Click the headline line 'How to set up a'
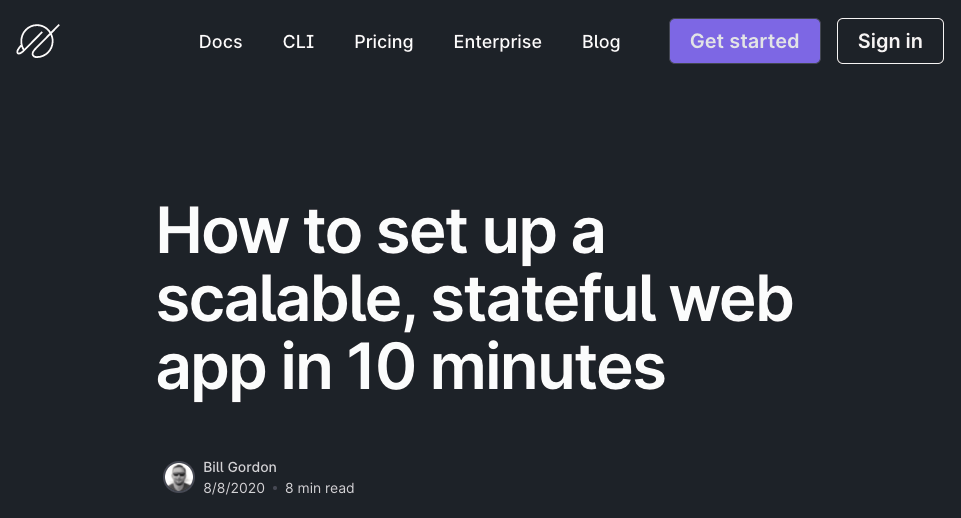The image size is (961, 518). 381,232
